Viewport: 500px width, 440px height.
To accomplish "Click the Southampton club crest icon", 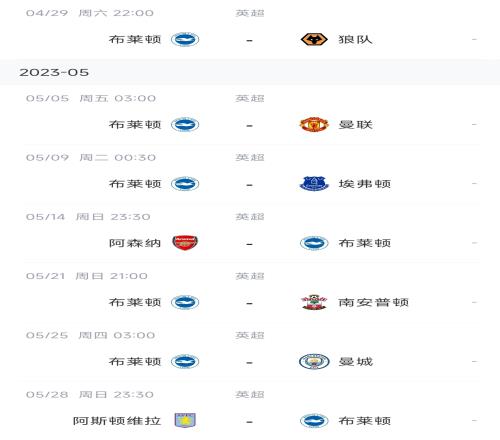I will point(314,302).
